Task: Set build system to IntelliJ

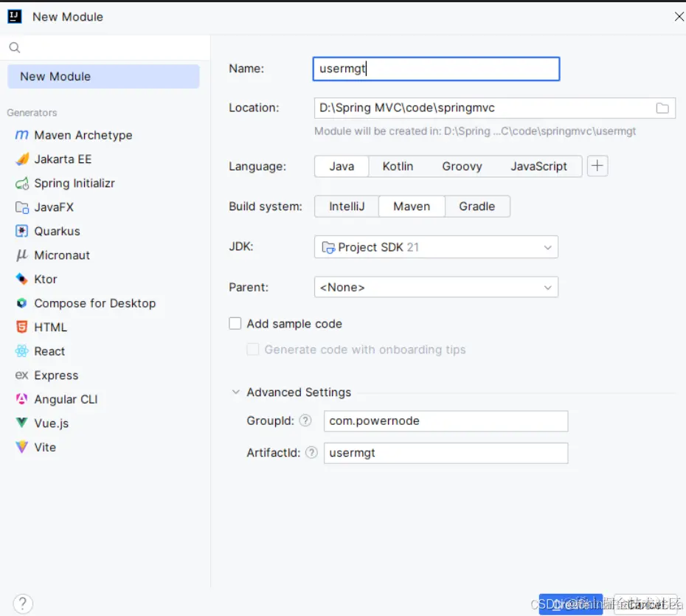Action: (x=347, y=207)
